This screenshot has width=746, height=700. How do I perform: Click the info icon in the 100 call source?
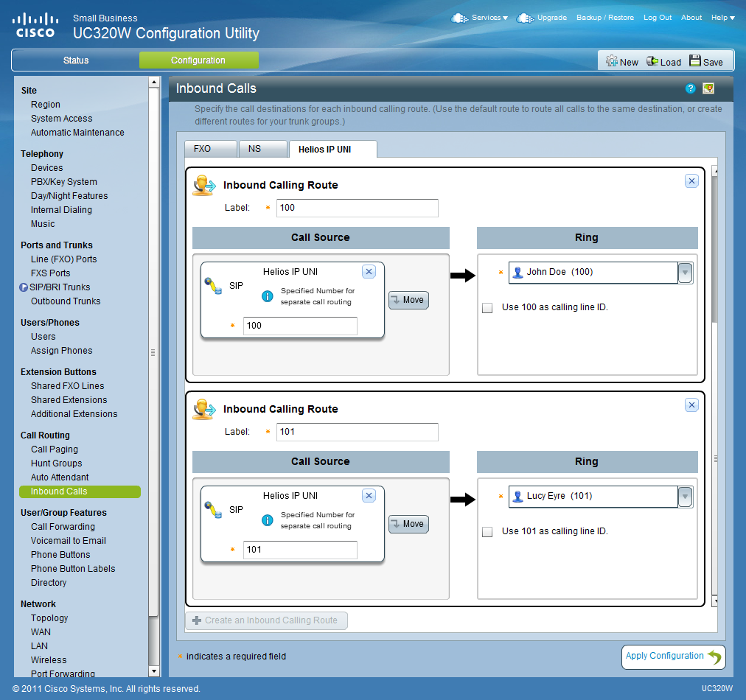268,296
